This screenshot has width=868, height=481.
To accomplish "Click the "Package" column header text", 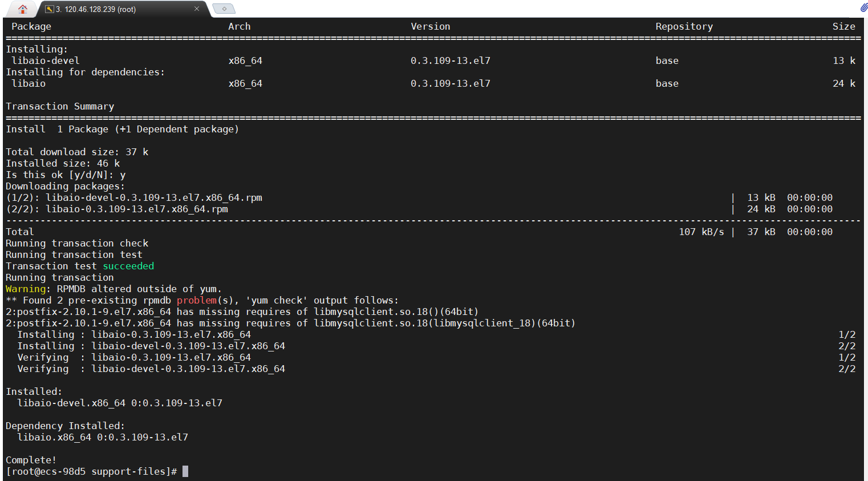I will (31, 26).
